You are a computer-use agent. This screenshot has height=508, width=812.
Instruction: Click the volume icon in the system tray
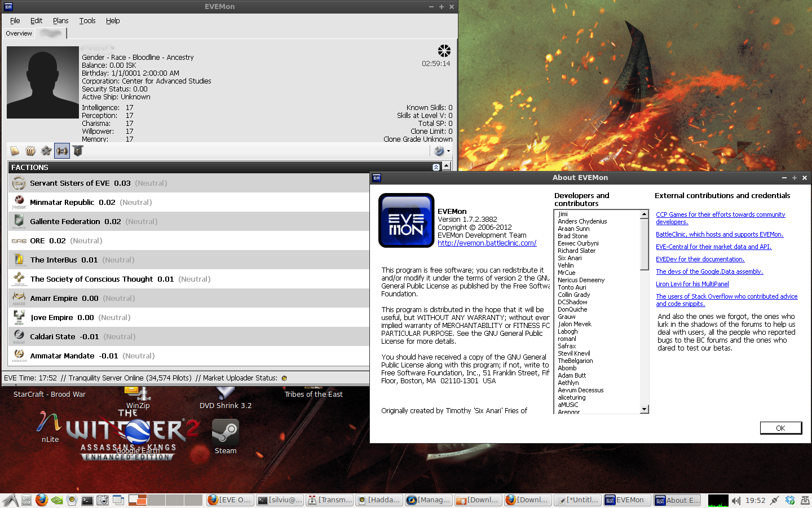tap(735, 501)
